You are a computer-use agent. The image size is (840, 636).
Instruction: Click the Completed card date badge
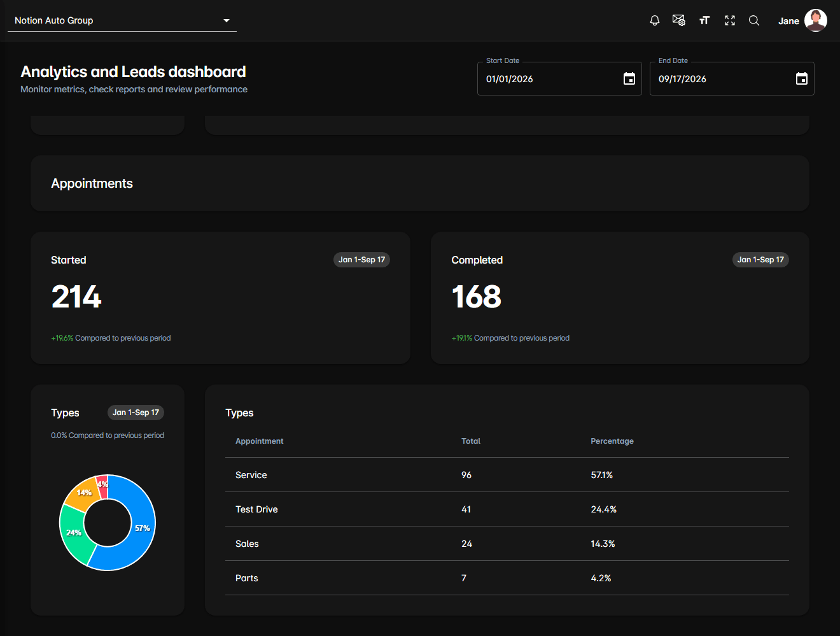pos(760,260)
